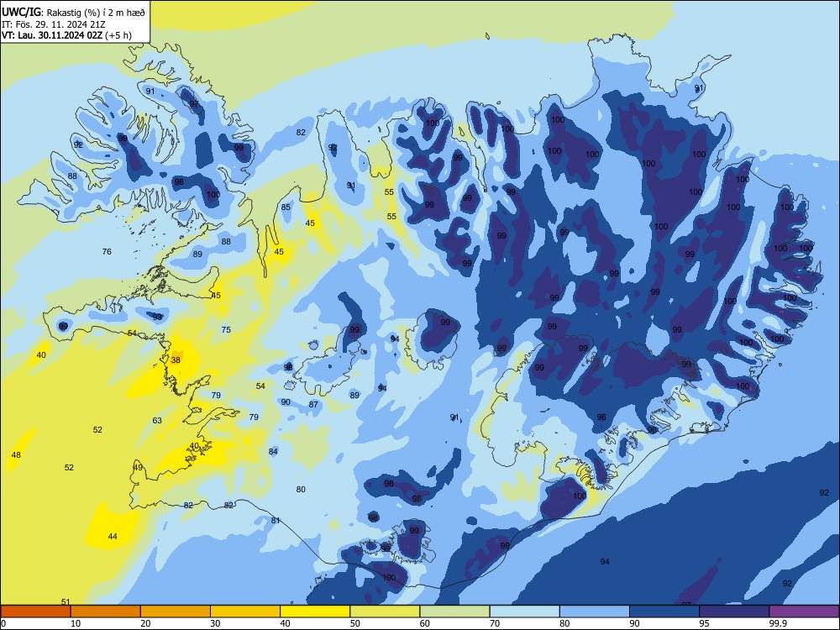Choose the yellow-green 50–60 legend swatch
840x630 pixels.
[385, 612]
